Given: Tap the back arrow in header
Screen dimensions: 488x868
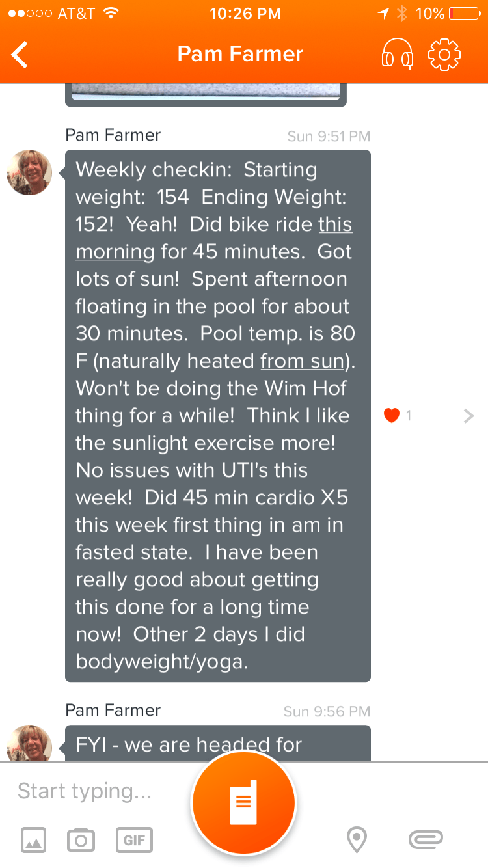Looking at the screenshot, I should (20, 55).
